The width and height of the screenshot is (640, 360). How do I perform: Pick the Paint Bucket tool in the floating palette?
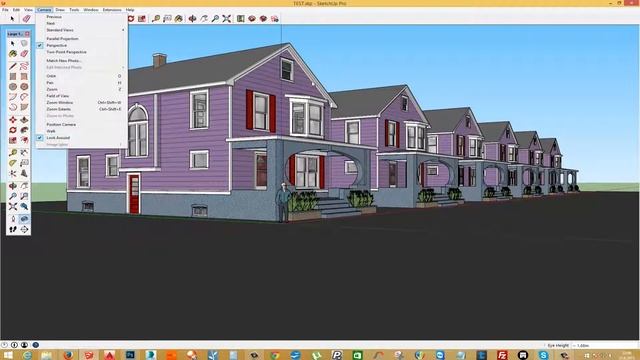click(13, 54)
